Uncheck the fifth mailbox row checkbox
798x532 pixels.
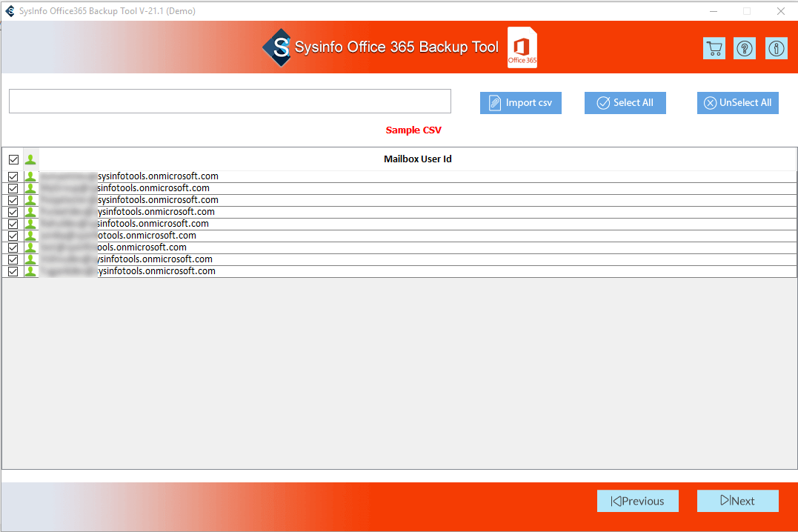click(13, 224)
